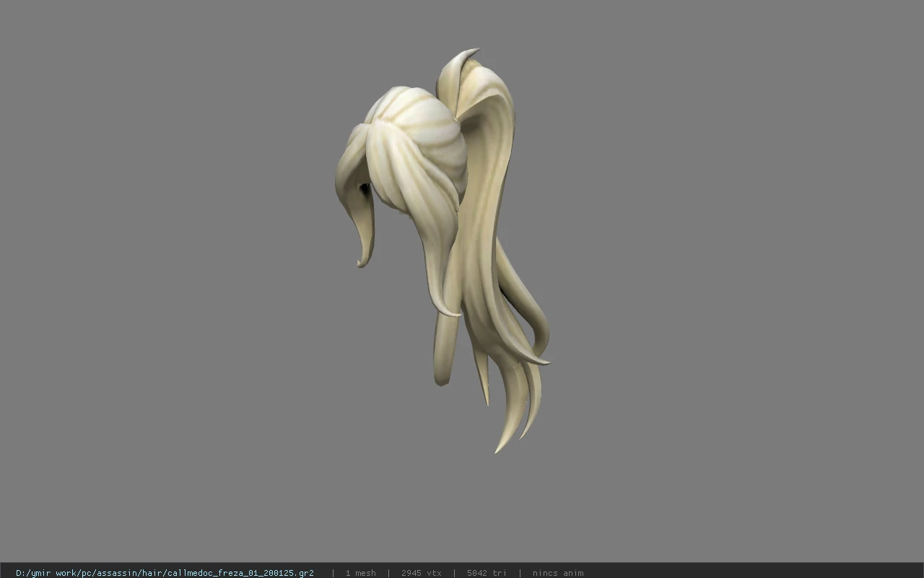Click the '5042 tri' triangle count

coord(487,573)
